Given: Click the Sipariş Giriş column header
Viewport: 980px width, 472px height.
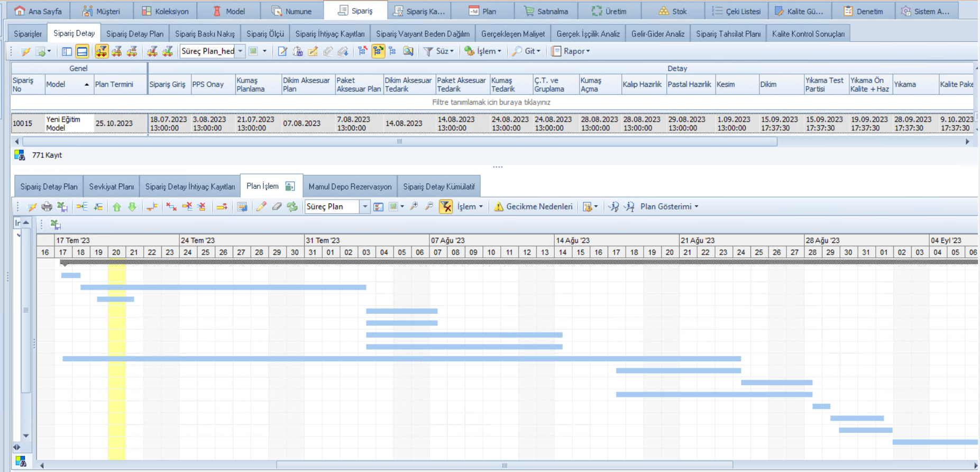Looking at the screenshot, I should pyautogui.click(x=169, y=85).
